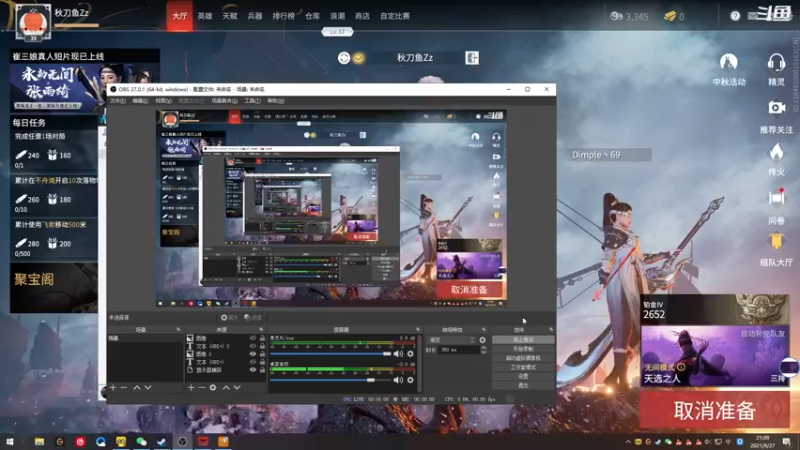Open WeChat from the Windows taskbar
The width and height of the screenshot is (800, 450).
pos(141,441)
